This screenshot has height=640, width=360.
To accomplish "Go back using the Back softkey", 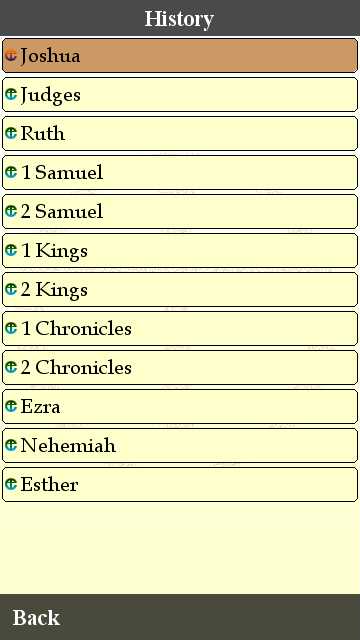I will (x=36, y=618).
